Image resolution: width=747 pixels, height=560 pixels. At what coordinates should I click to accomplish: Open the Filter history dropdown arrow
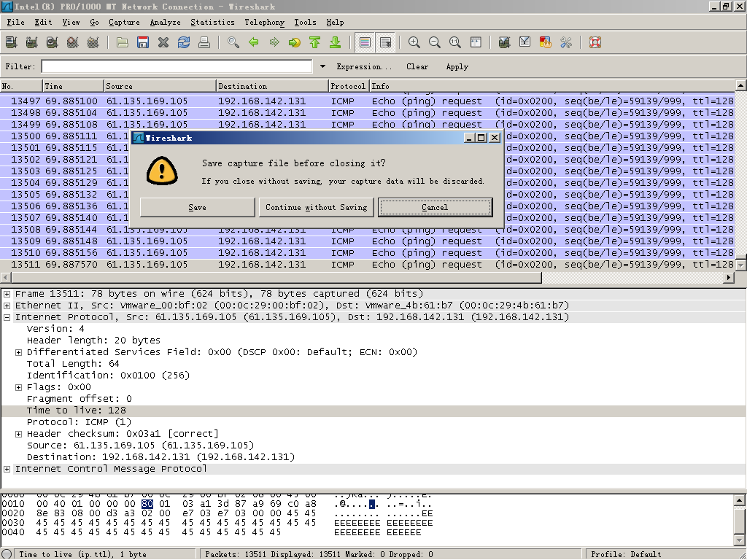(x=322, y=66)
